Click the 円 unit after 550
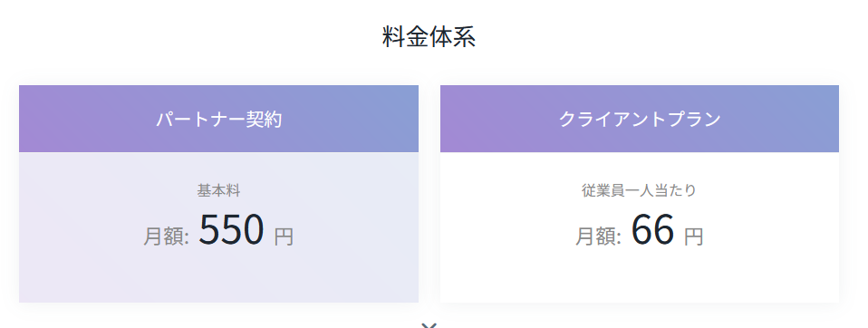The width and height of the screenshot is (868, 328). (x=284, y=236)
